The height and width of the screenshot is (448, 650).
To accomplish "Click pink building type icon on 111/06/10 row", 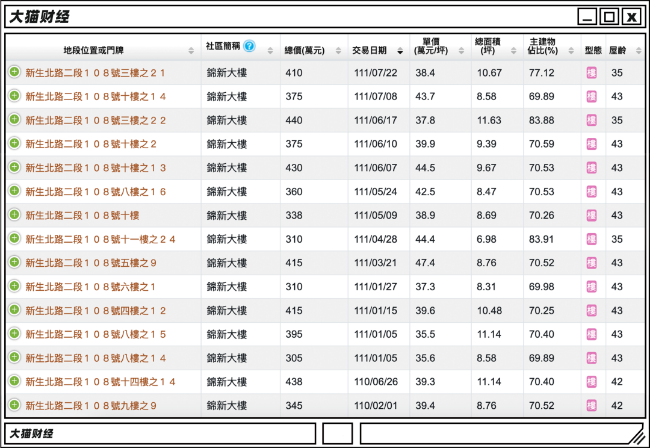I will point(592,144).
